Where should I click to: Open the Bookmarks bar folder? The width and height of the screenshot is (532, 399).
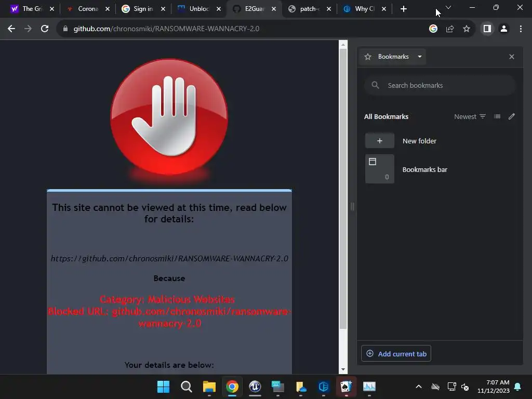440,169
